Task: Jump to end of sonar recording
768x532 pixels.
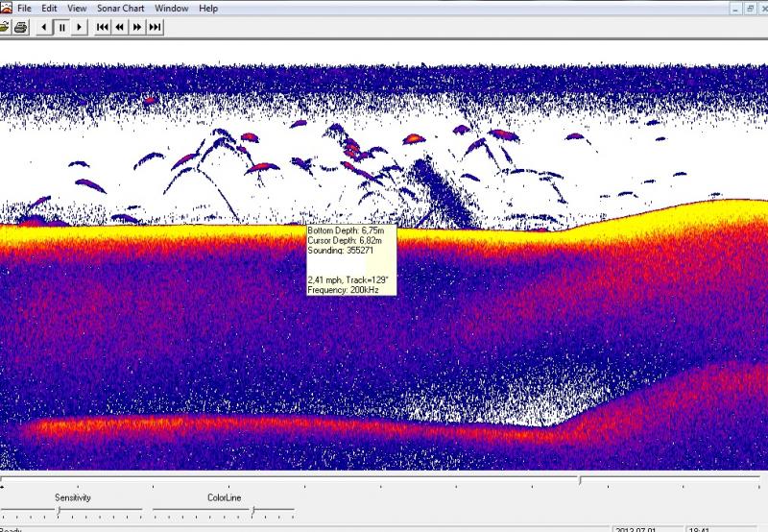Action: tap(155, 27)
